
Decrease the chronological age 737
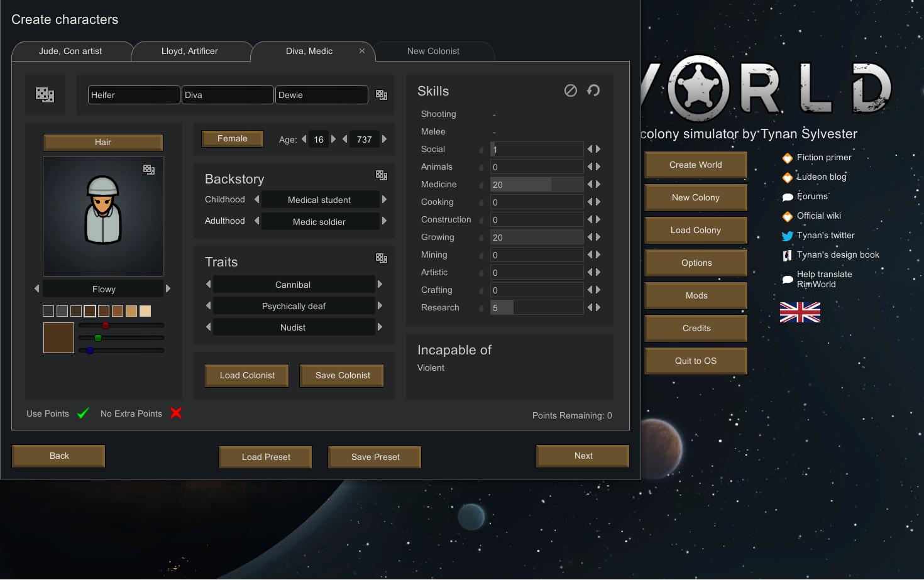tap(344, 139)
